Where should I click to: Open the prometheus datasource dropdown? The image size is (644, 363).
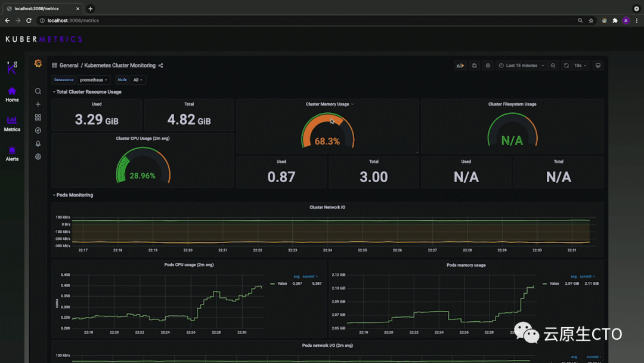click(x=94, y=80)
